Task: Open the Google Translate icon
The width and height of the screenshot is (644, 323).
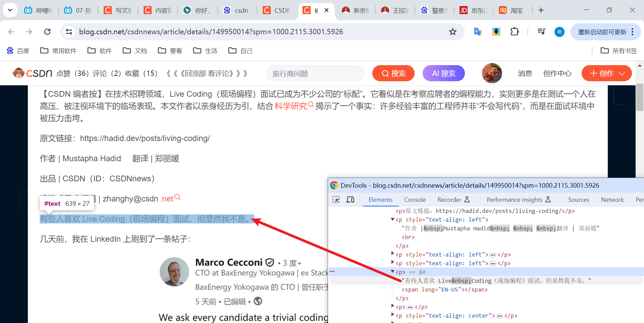Action: click(x=478, y=32)
